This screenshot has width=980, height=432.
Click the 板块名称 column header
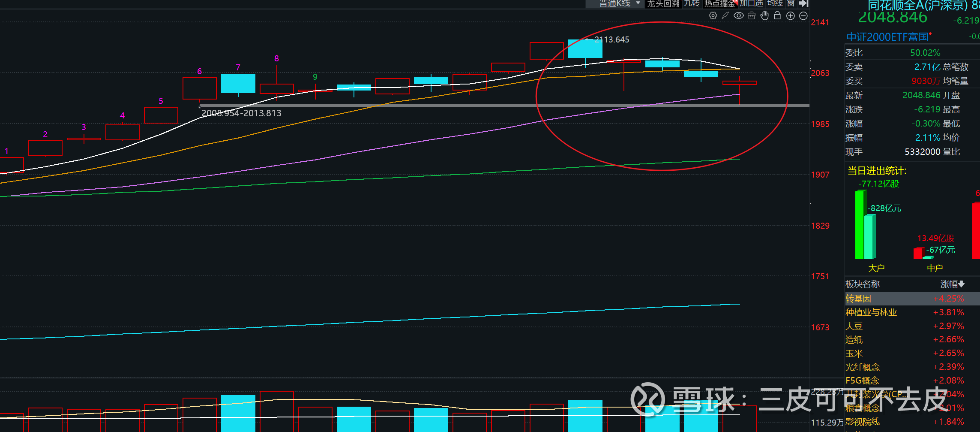coord(863,284)
